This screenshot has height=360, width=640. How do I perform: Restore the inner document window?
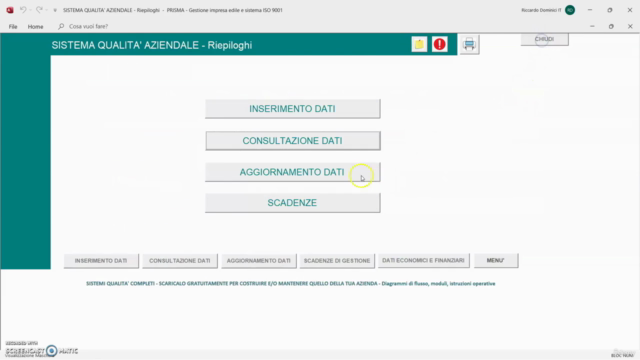click(611, 26)
